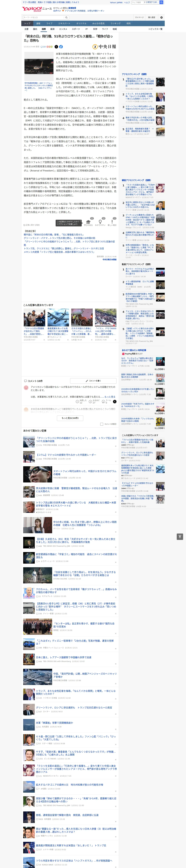The width and height of the screenshot is (186, 868).
Task: Click the マイページ button
Action: coord(139,18)
